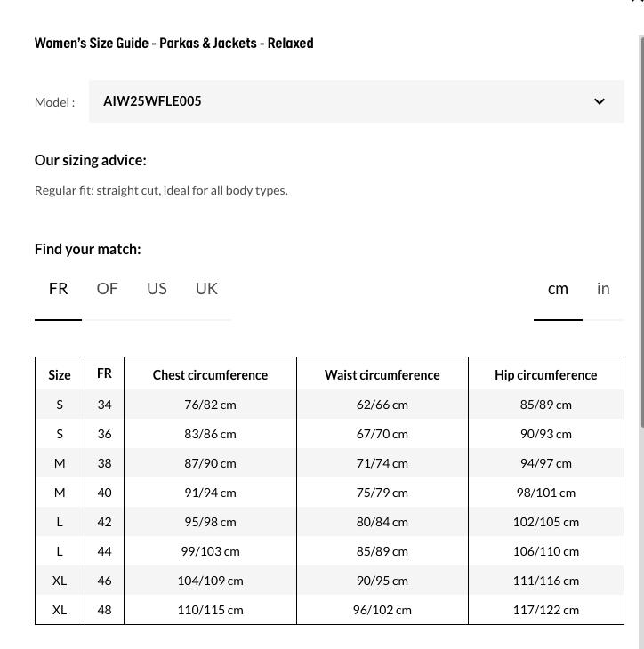Click the 117/122 cm hip value

(545, 610)
